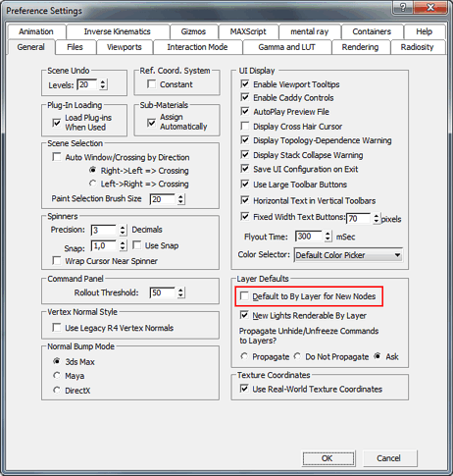
Task: Select the Maya normal bump mode
Action: coord(57,375)
